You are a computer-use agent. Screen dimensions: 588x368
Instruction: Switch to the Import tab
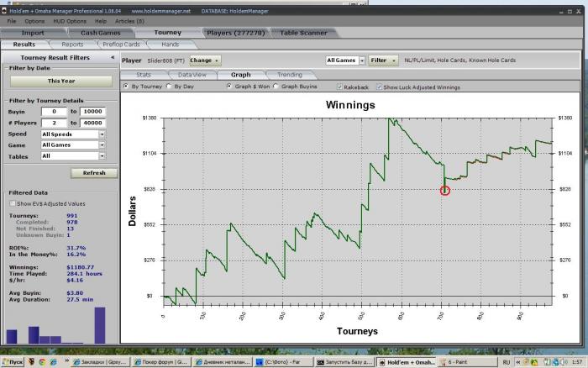click(x=33, y=33)
